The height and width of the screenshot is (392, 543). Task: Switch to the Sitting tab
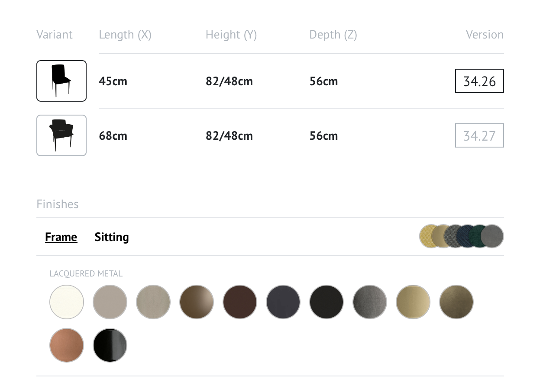click(112, 237)
